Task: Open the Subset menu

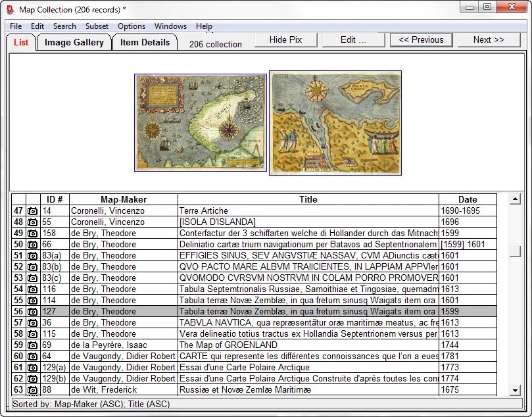Action: [97, 26]
